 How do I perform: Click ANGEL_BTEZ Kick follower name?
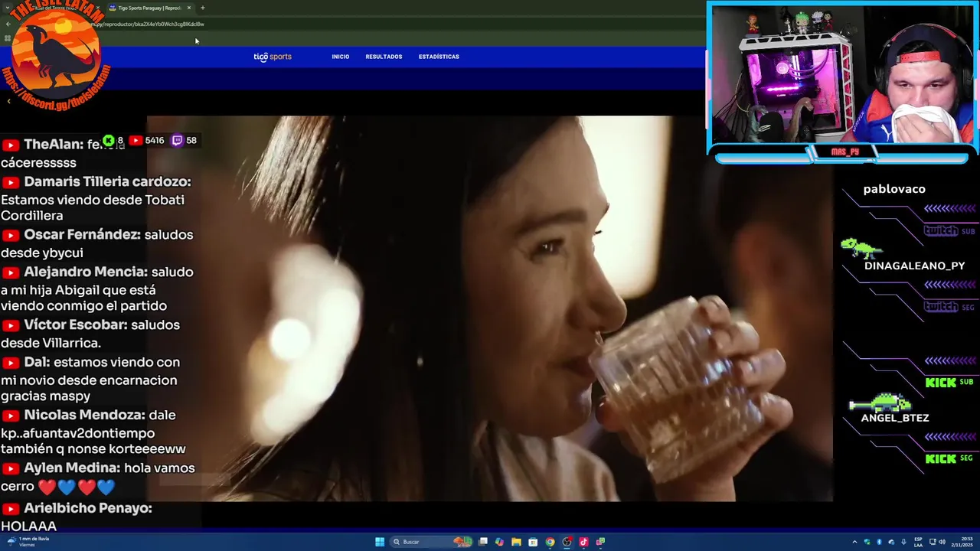pyautogui.click(x=895, y=418)
